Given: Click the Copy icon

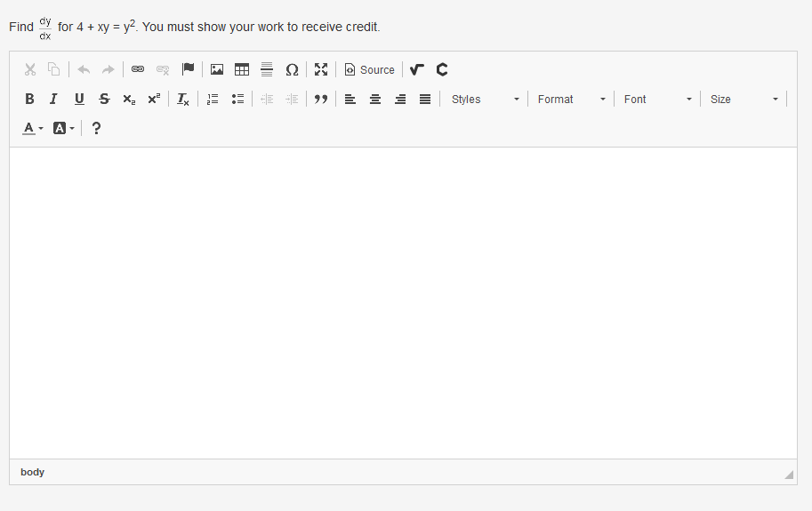Looking at the screenshot, I should point(54,69).
